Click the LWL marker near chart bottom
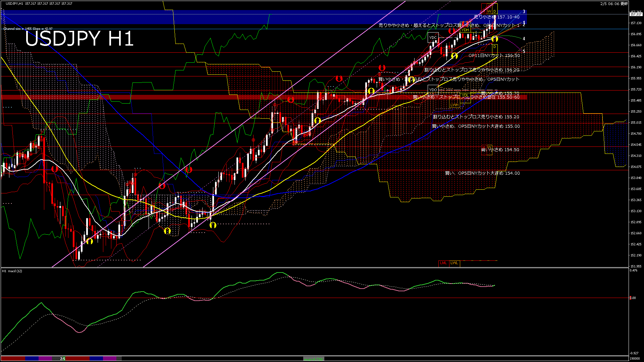This screenshot has width=644, height=362. (x=454, y=263)
